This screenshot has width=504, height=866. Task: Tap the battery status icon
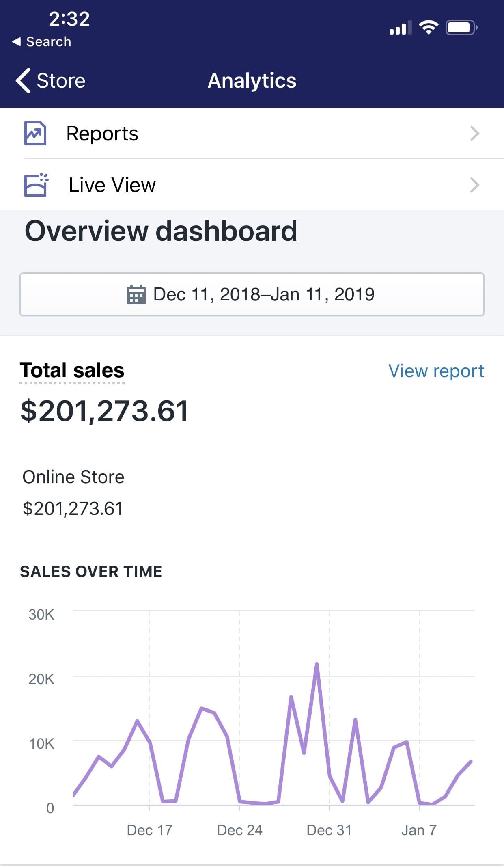point(461,28)
